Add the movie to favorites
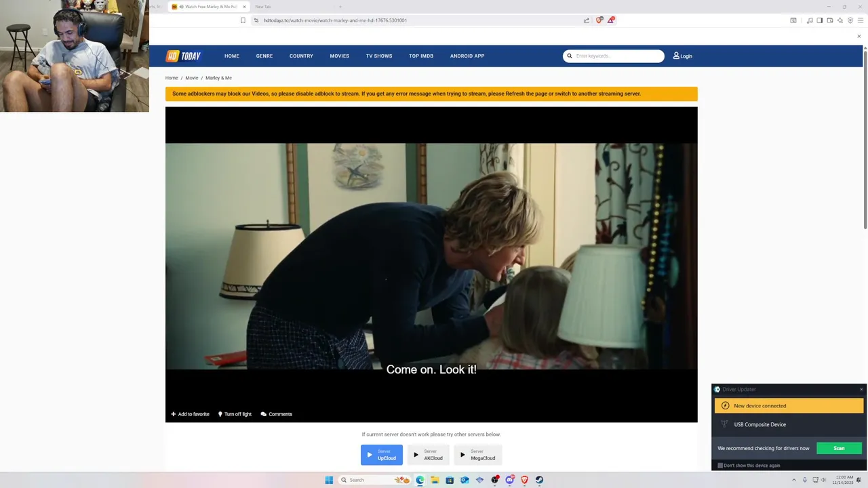The width and height of the screenshot is (868, 488). [190, 414]
